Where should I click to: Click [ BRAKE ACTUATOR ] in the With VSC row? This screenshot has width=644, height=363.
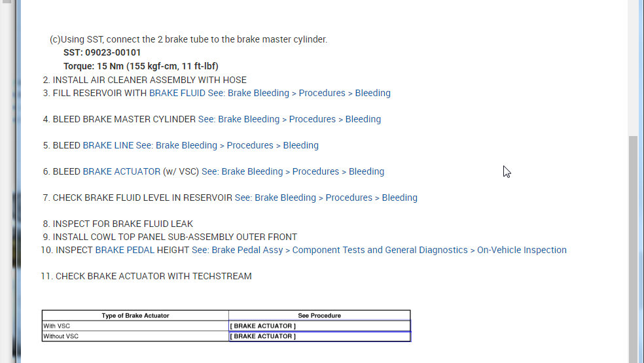click(x=263, y=326)
